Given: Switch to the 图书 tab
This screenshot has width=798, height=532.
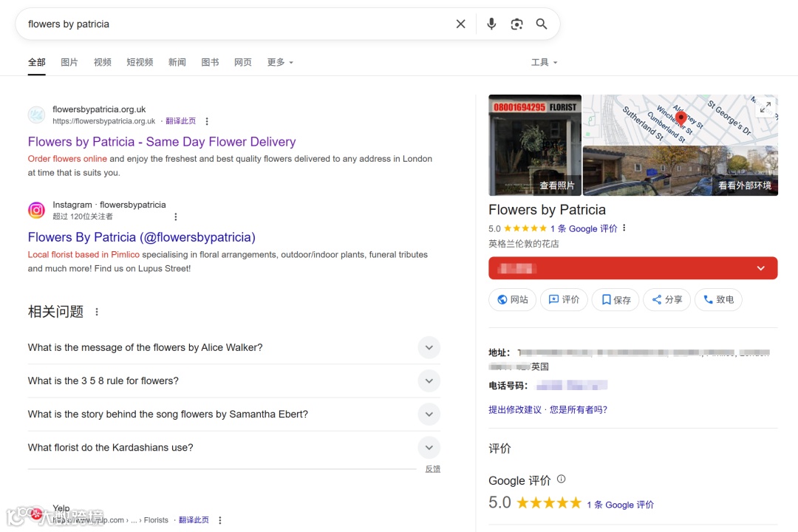Looking at the screenshot, I should 210,62.
